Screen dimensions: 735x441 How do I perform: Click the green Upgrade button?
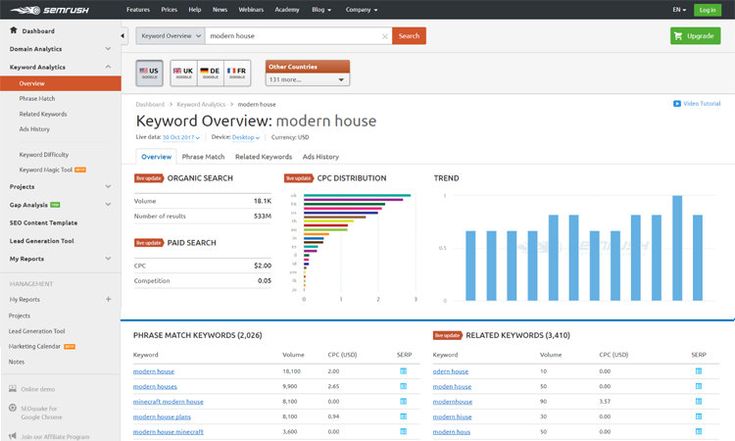pyautogui.click(x=694, y=36)
